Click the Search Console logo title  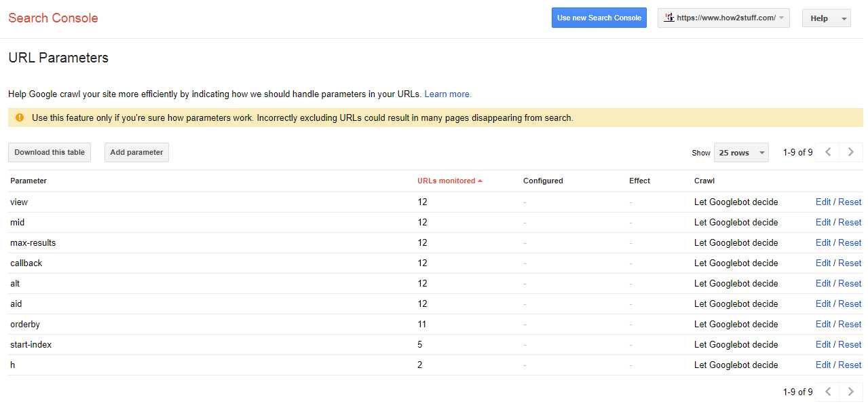click(53, 18)
